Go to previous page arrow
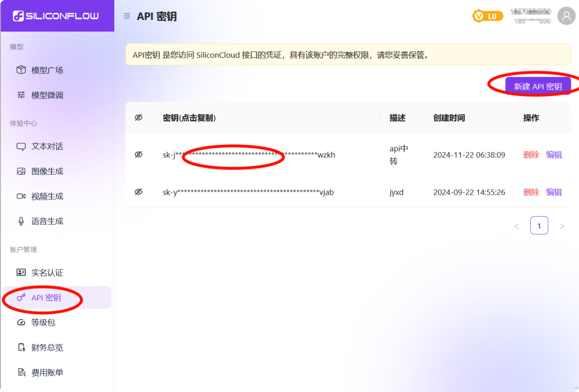The image size is (579, 392). [x=517, y=226]
